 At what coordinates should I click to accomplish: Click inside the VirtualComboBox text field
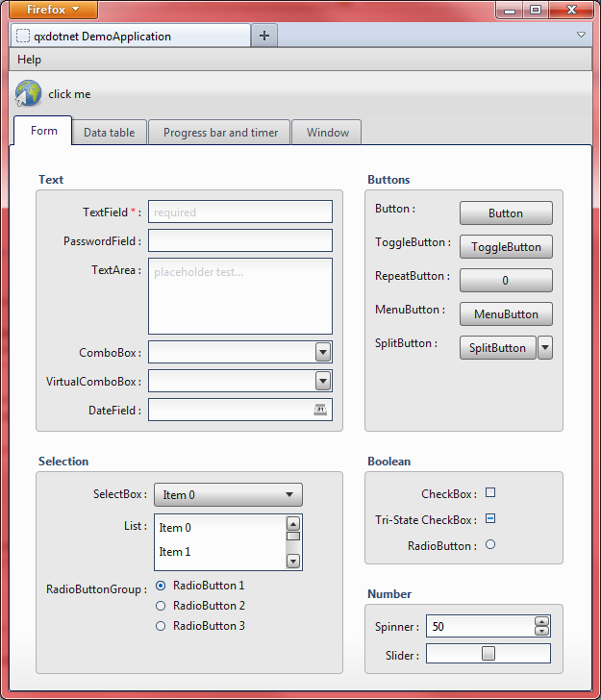[x=232, y=381]
